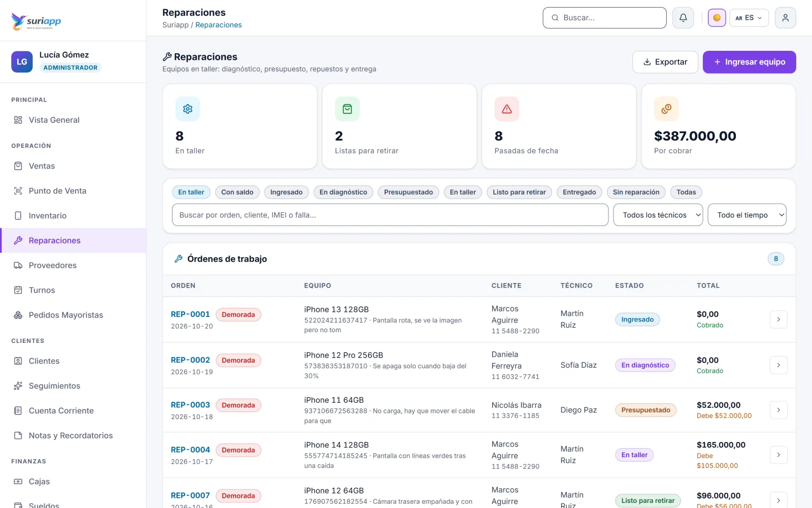Click the Turnos calendar icon
This screenshot has height=508, width=812.
click(x=18, y=290)
